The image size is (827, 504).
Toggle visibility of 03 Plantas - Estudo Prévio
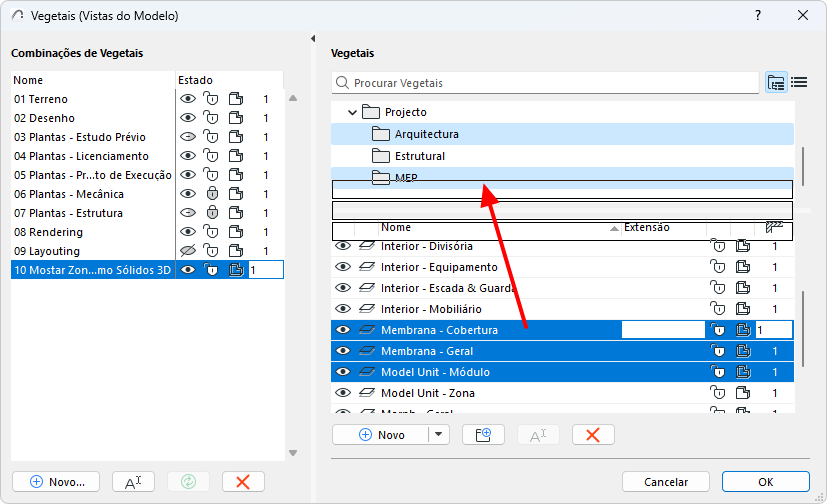click(x=187, y=137)
